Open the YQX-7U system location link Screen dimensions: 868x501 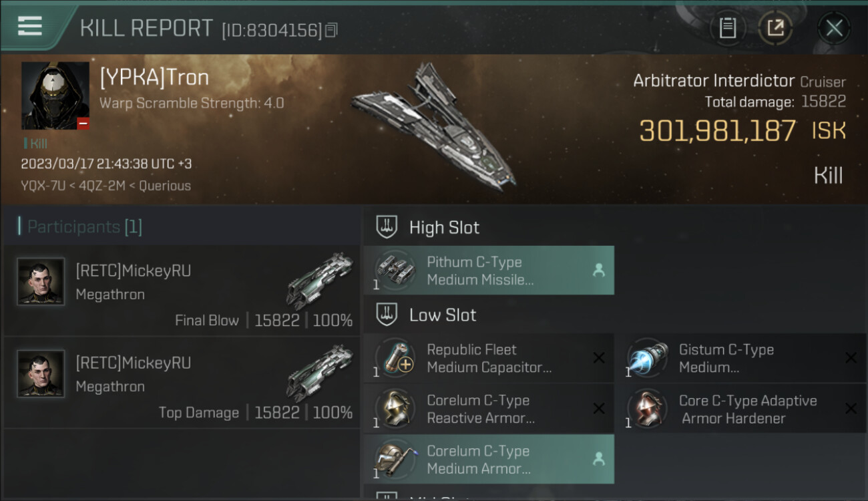pyautogui.click(x=43, y=186)
